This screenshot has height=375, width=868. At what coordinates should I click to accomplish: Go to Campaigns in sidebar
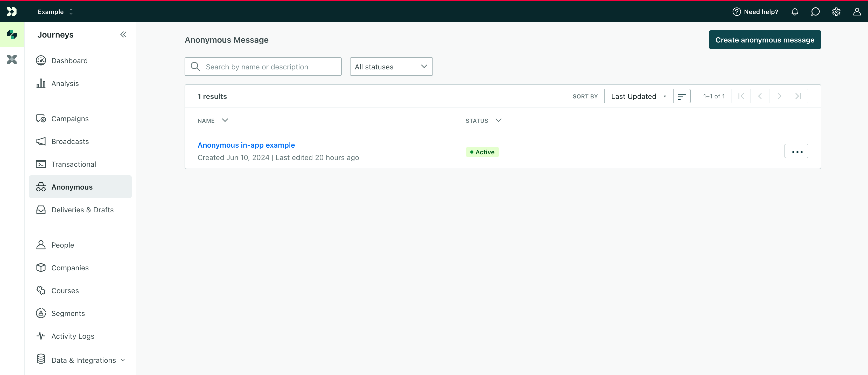click(80, 119)
